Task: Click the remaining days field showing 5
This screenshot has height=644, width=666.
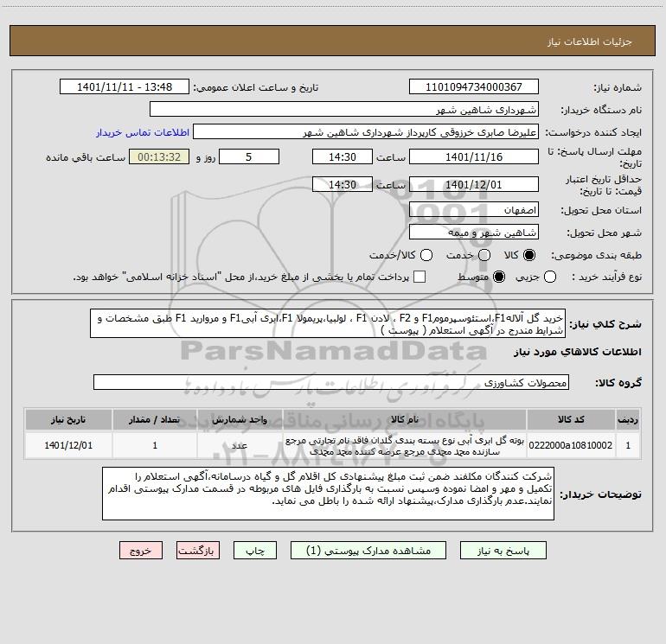Action: tap(249, 156)
